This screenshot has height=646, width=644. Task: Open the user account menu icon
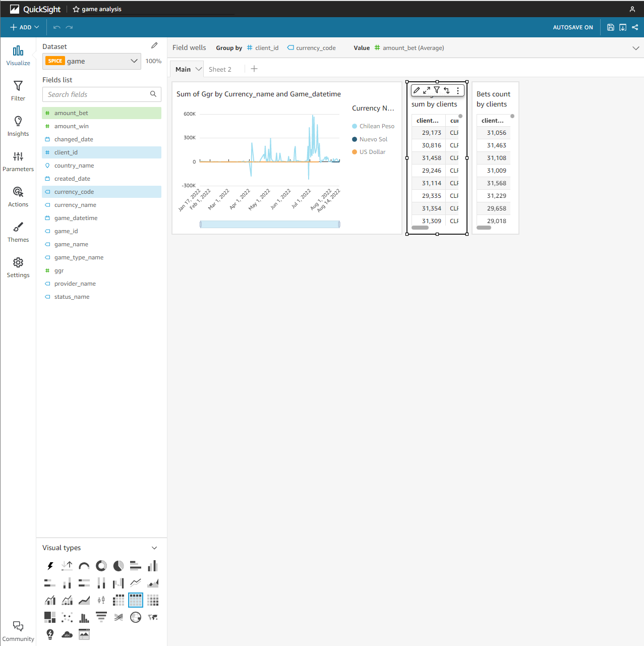tap(632, 9)
